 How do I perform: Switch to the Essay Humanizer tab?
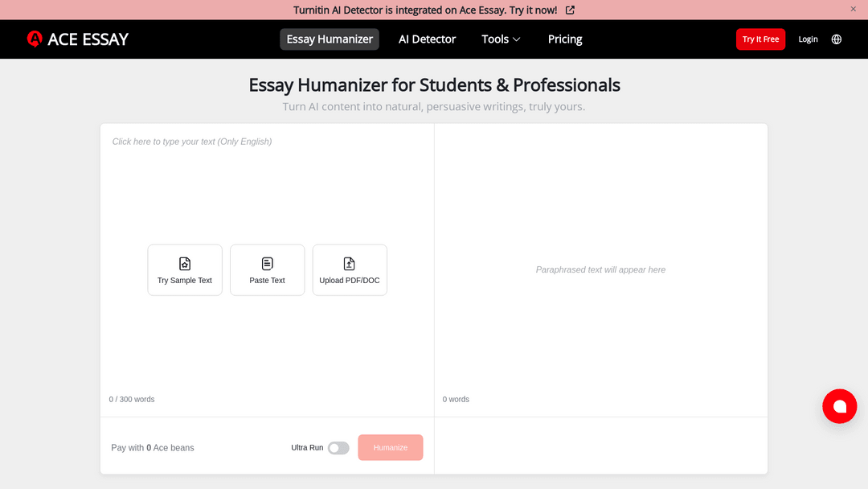[330, 39]
